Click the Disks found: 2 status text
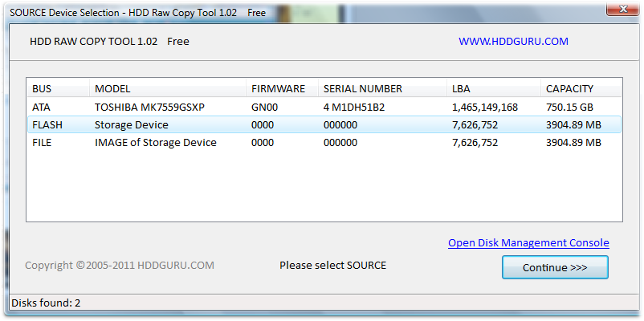The image size is (644, 321). (46, 303)
